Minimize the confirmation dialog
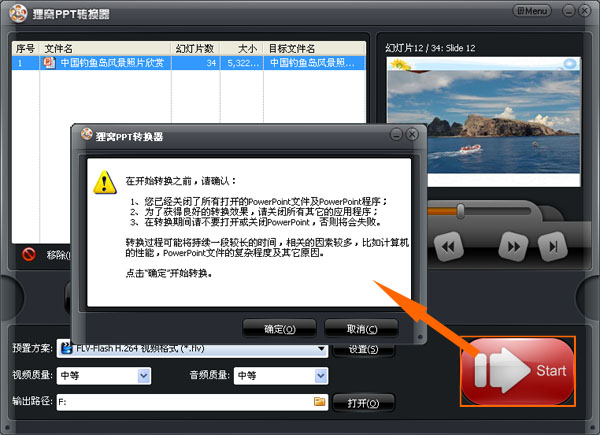Screen dimensions: 600x435 [x=396, y=134]
